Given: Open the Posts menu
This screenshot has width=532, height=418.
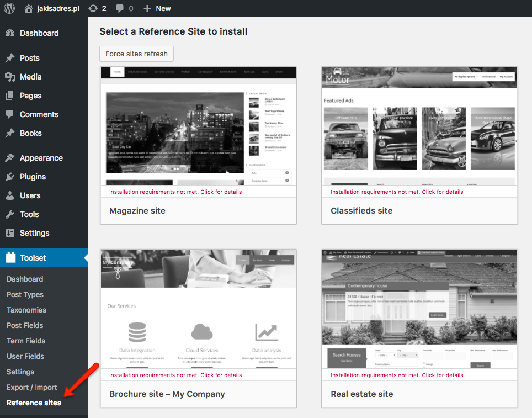Looking at the screenshot, I should point(29,58).
